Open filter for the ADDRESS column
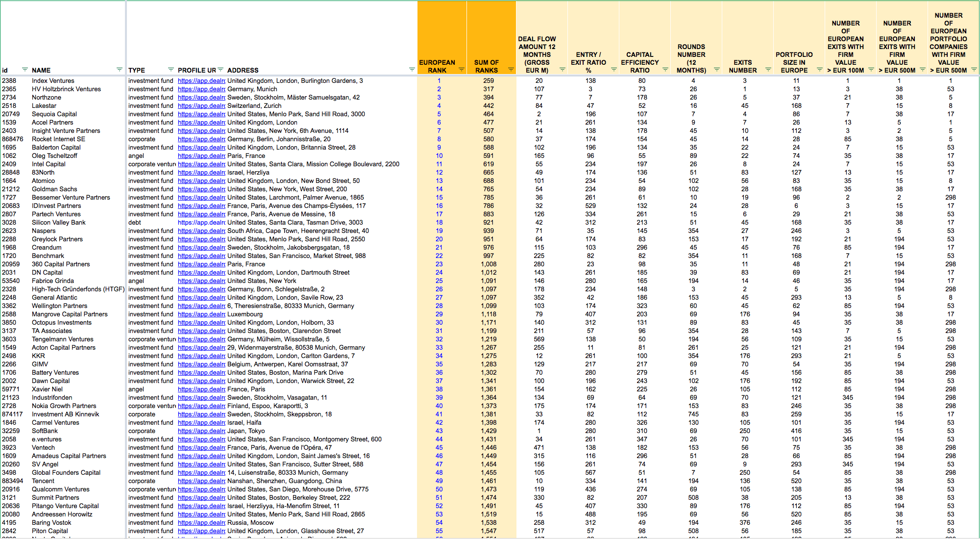 point(412,70)
